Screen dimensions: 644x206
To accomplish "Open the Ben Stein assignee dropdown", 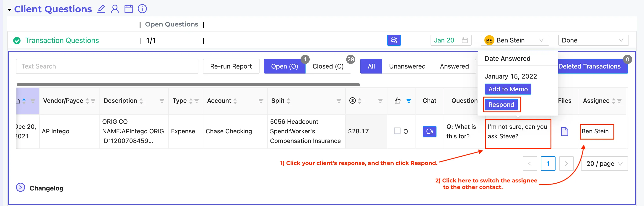I will coord(514,40).
